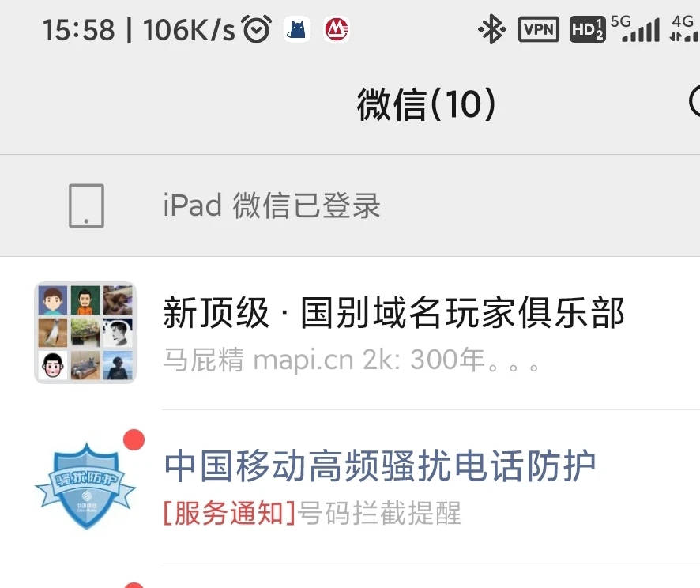Tap the 骚扰防护 shield avatar
The image size is (700, 588).
[x=85, y=486]
